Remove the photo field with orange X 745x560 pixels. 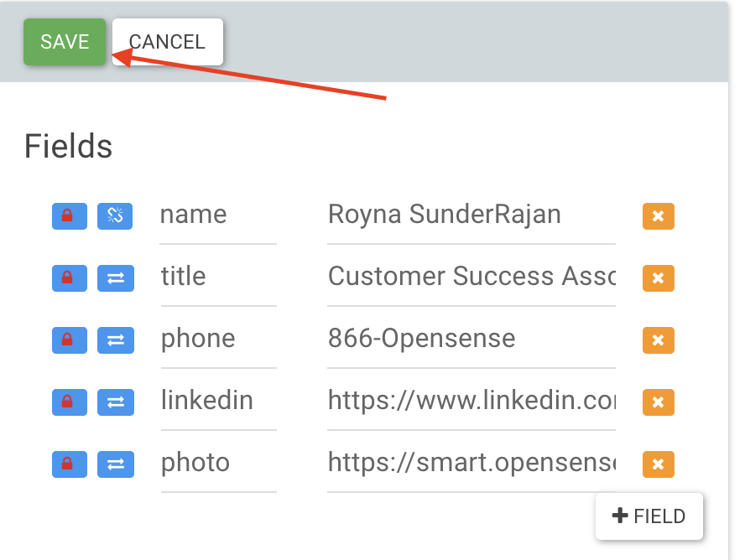[x=659, y=464]
